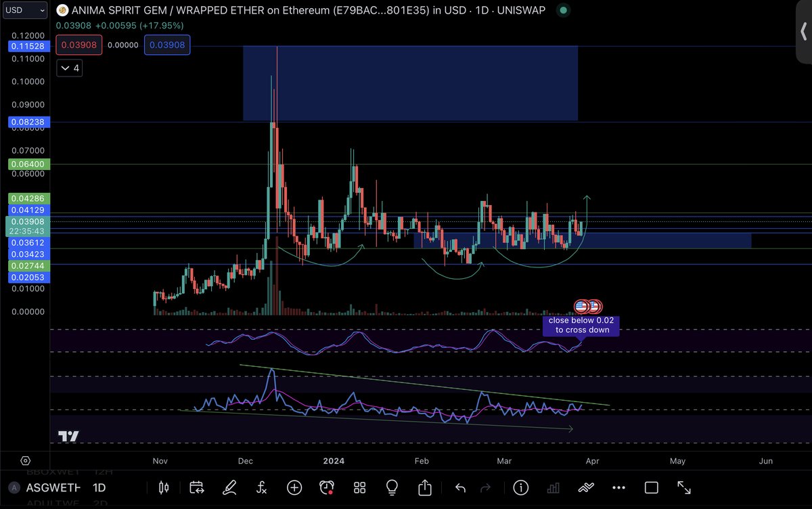Viewport: 812px width, 509px height.
Task: Tap the plus add symbol icon
Action: pyautogui.click(x=294, y=487)
